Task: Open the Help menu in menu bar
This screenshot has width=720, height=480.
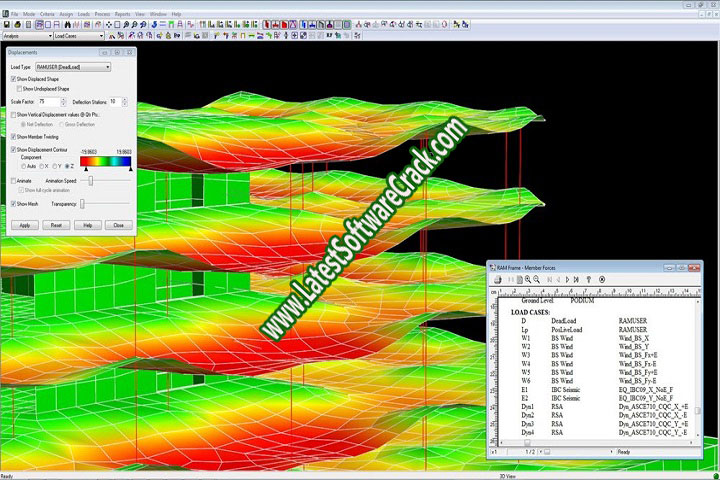Action: click(x=176, y=14)
